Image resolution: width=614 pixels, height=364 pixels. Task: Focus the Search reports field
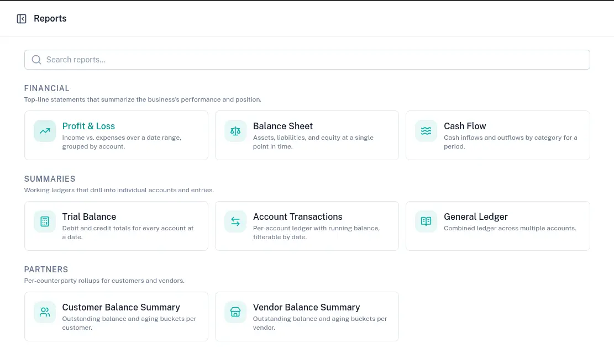(307, 60)
